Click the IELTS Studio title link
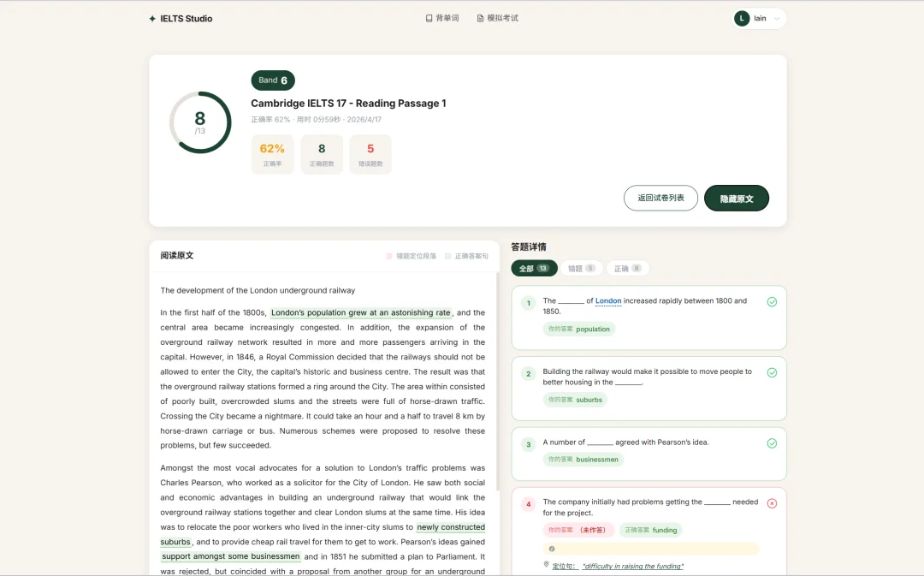The height and width of the screenshot is (576, 924). pos(187,19)
